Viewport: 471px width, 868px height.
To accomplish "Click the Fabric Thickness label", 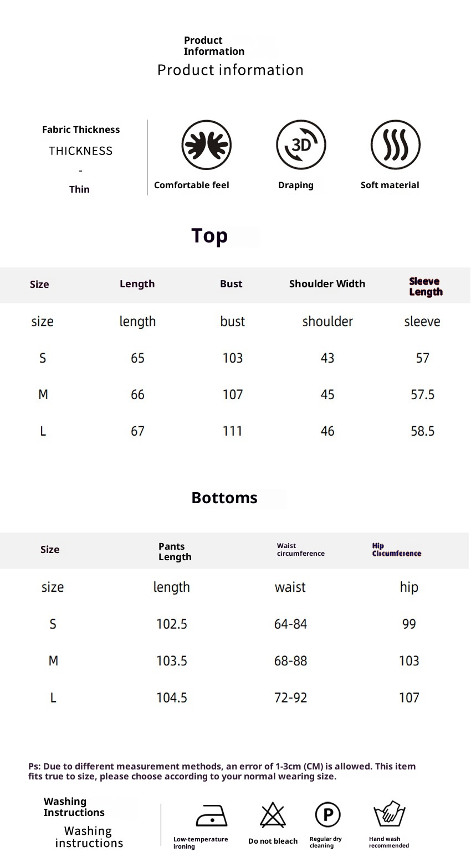I will tap(81, 130).
